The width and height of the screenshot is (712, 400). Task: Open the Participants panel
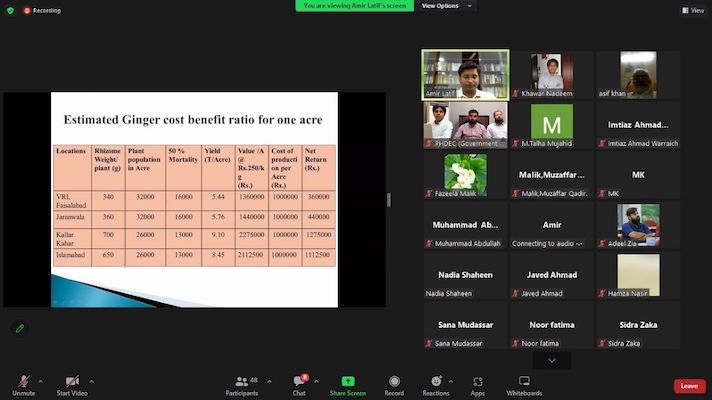click(x=241, y=384)
